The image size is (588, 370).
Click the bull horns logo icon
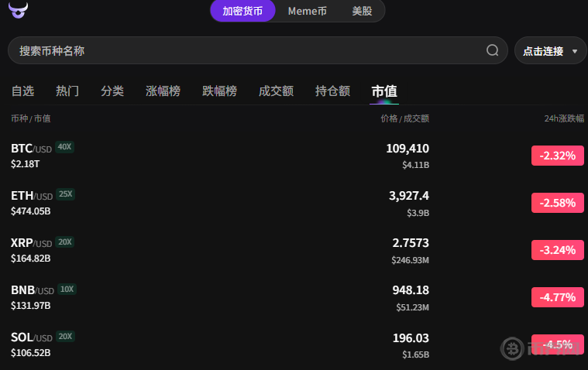(x=17, y=9)
